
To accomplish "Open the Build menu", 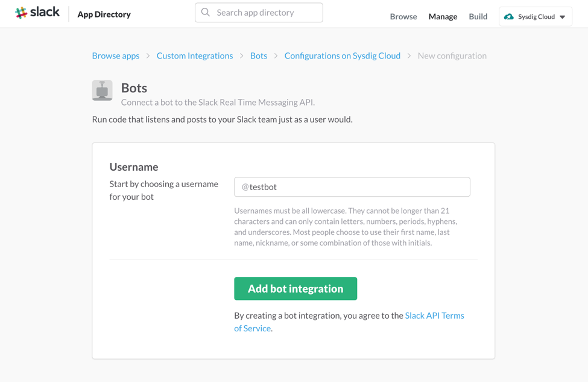I will click(478, 16).
